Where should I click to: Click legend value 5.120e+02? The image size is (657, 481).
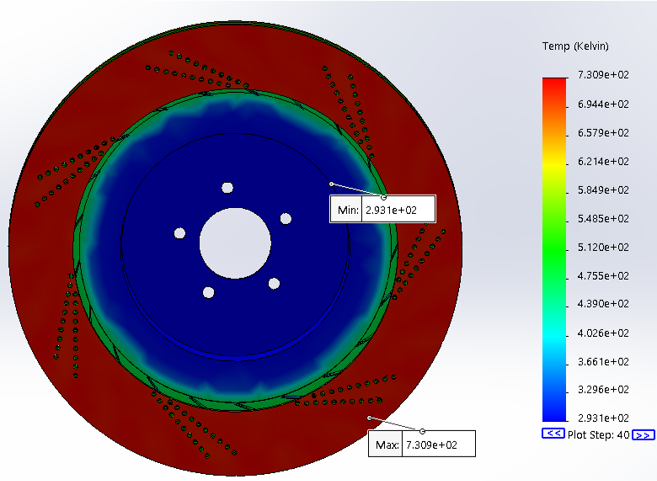[x=603, y=247]
